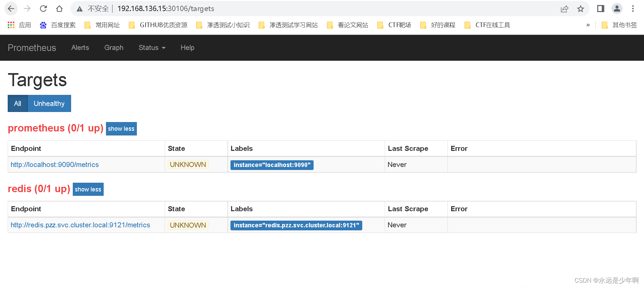Open the Help page
The image size is (644, 287).
(187, 48)
